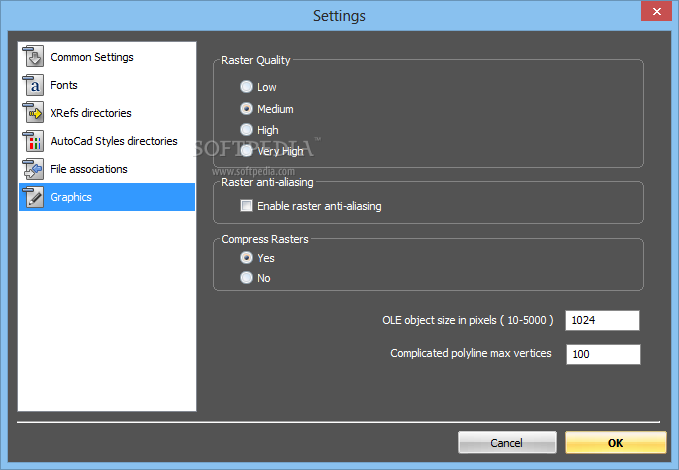Select the Graphics section label
This screenshot has width=679, height=470.
pyautogui.click(x=71, y=197)
